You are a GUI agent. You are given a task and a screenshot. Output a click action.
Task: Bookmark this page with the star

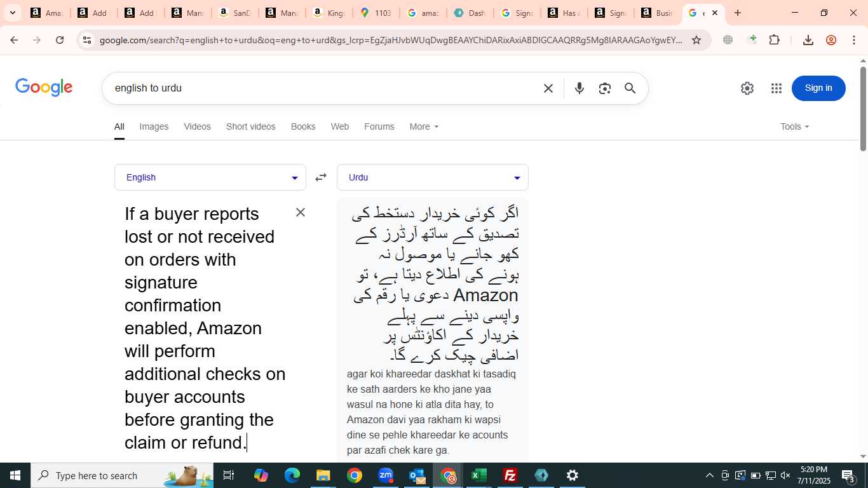tap(696, 40)
